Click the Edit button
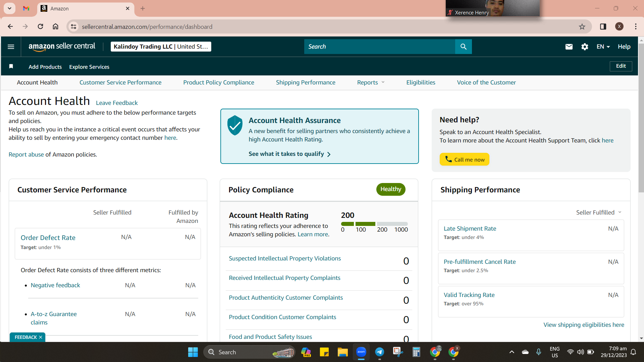 (x=621, y=66)
